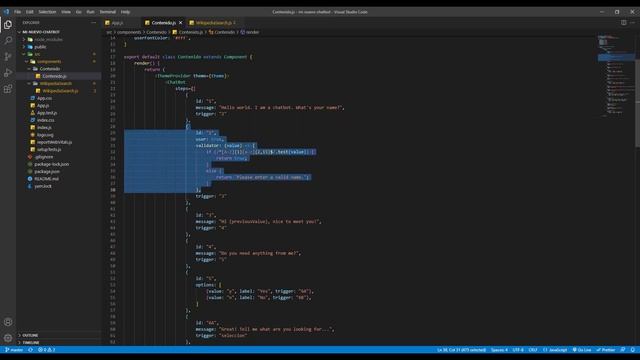Click Synchronize Changes icon in status bar
This screenshot has height=360, width=640.
[x=31, y=350]
